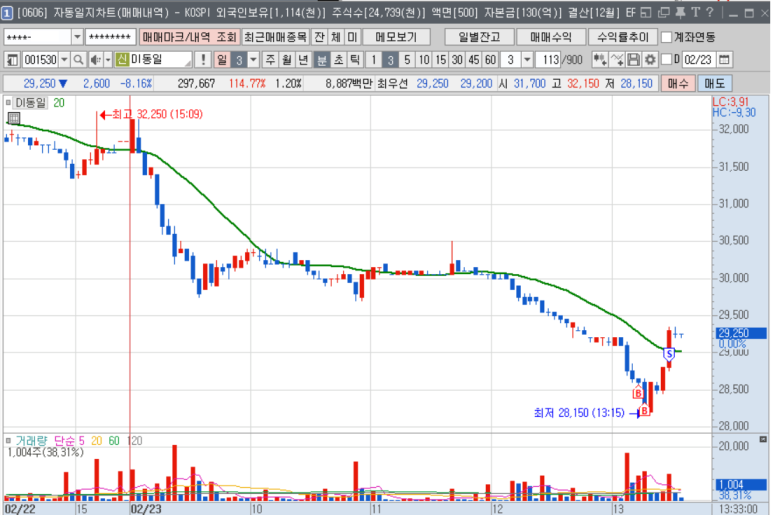
Task: Select the 15-minute interval tab
Action: coord(440,60)
